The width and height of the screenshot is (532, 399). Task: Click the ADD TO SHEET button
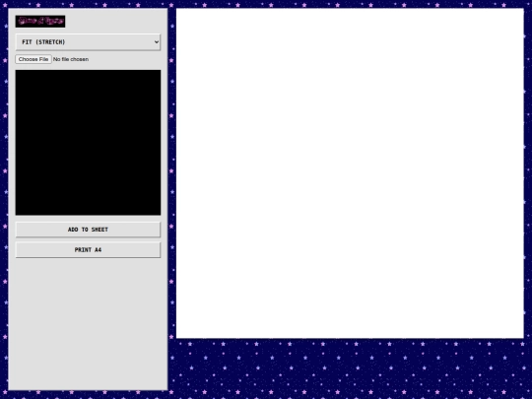coord(88,230)
